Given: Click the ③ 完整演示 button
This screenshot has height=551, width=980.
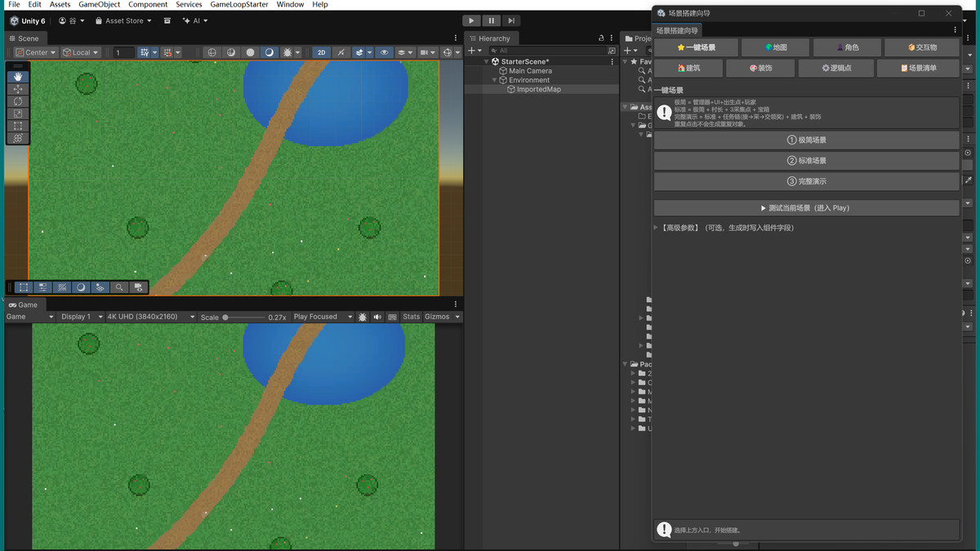Looking at the screenshot, I should pyautogui.click(x=806, y=181).
